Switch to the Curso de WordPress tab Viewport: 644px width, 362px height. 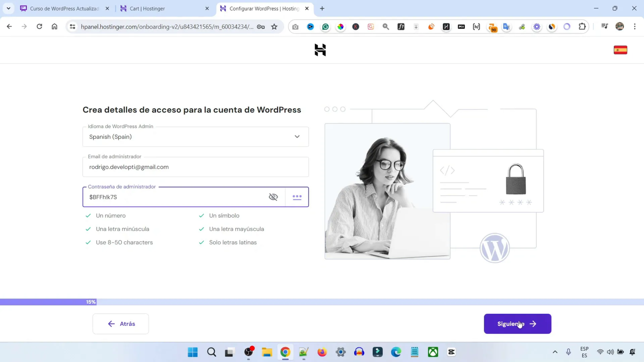click(64, 8)
